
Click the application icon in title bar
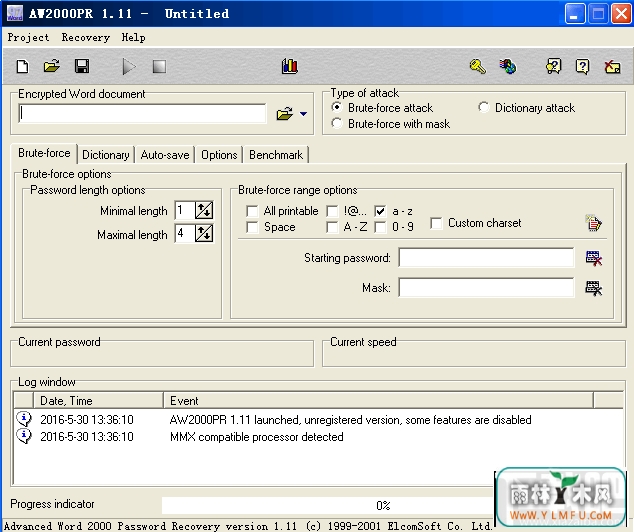point(15,13)
